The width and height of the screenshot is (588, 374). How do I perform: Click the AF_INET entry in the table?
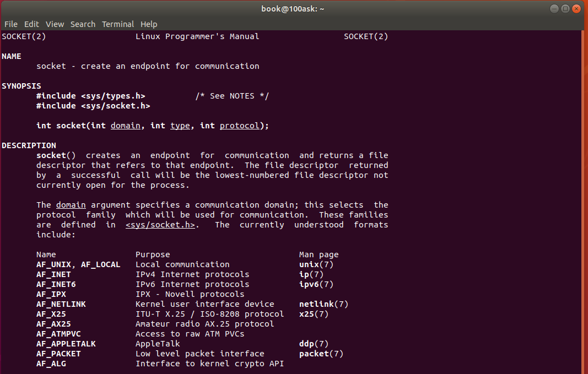click(x=53, y=274)
